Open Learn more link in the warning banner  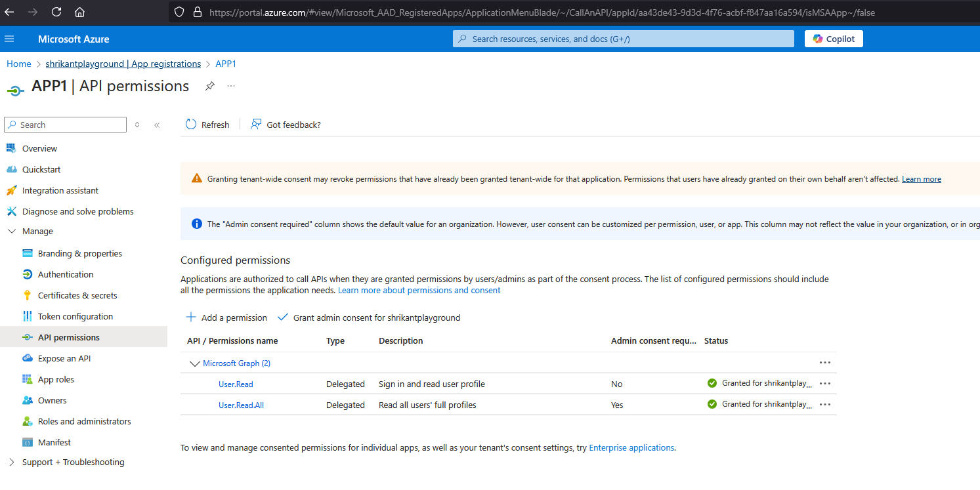[x=922, y=179]
